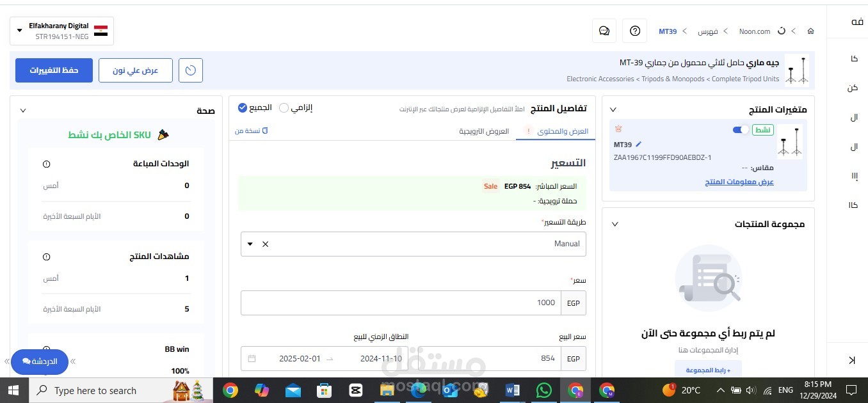
Task: Go to home via breadcrumb house icon
Action: click(811, 31)
